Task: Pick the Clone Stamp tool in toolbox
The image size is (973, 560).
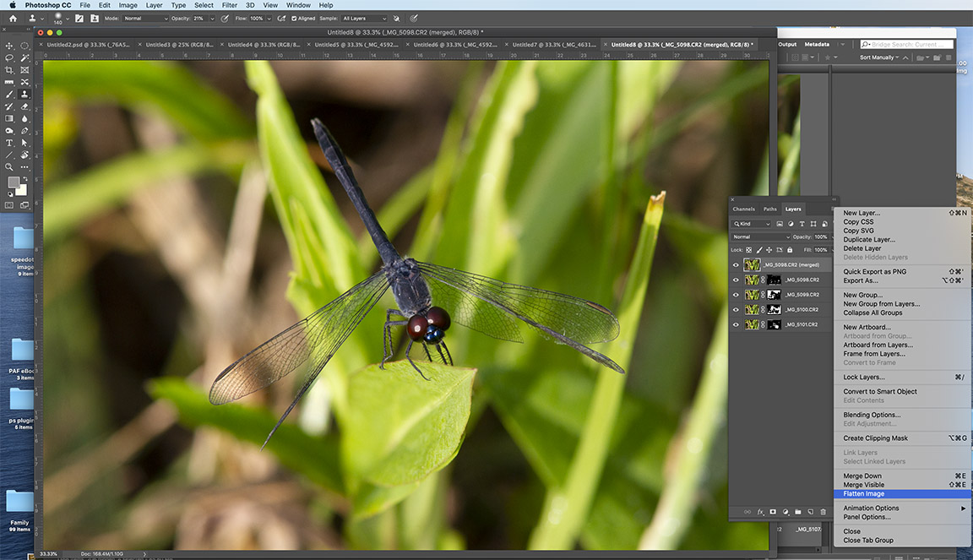Action: click(x=24, y=95)
